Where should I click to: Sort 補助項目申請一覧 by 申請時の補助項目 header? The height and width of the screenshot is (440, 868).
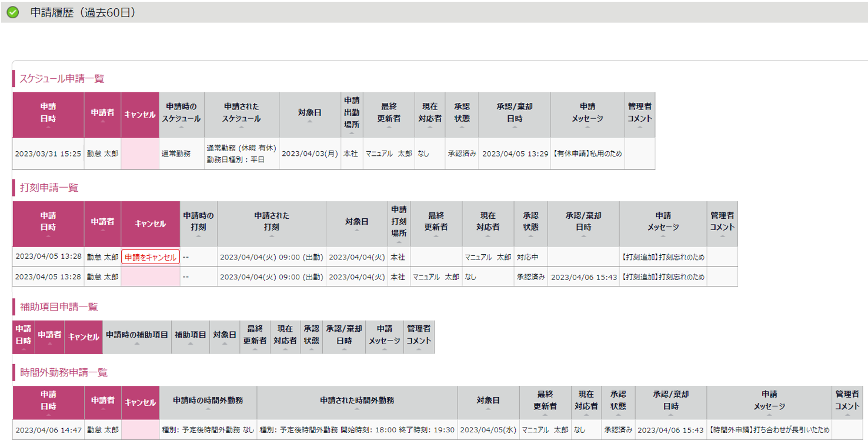coord(137,337)
